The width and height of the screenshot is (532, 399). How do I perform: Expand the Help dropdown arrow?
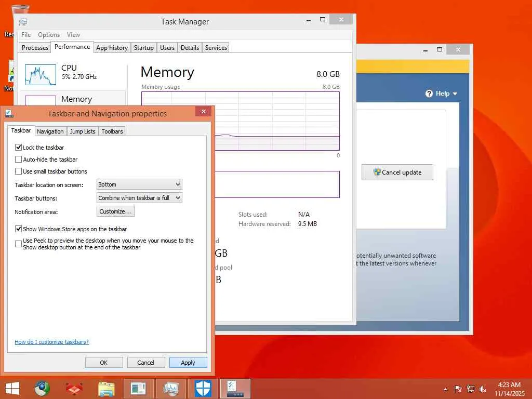pos(455,94)
